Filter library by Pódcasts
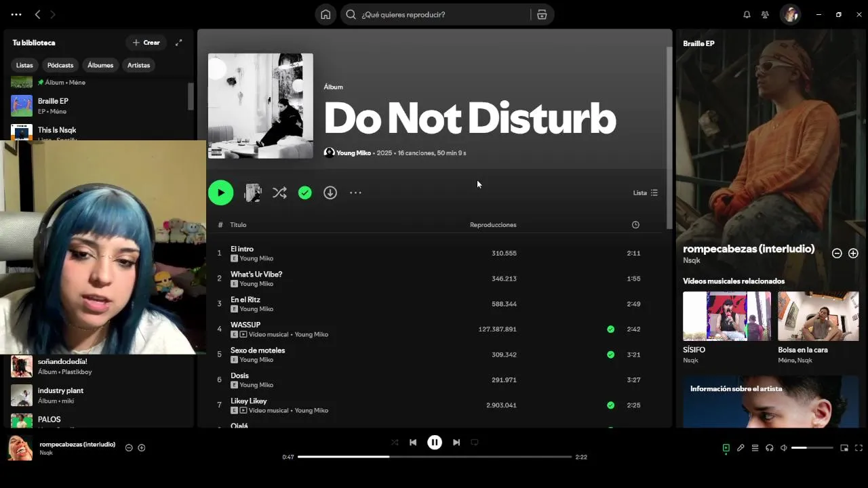This screenshot has width=868, height=488. tap(60, 65)
